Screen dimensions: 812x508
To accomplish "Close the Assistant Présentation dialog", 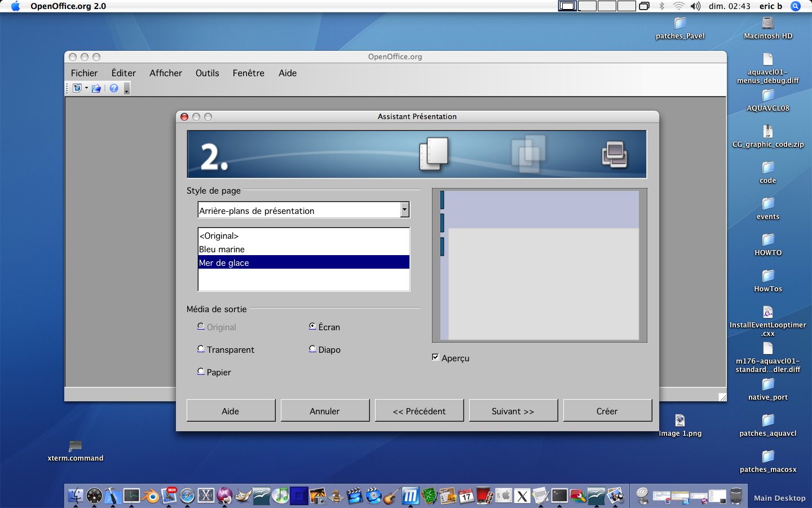I will pyautogui.click(x=184, y=117).
